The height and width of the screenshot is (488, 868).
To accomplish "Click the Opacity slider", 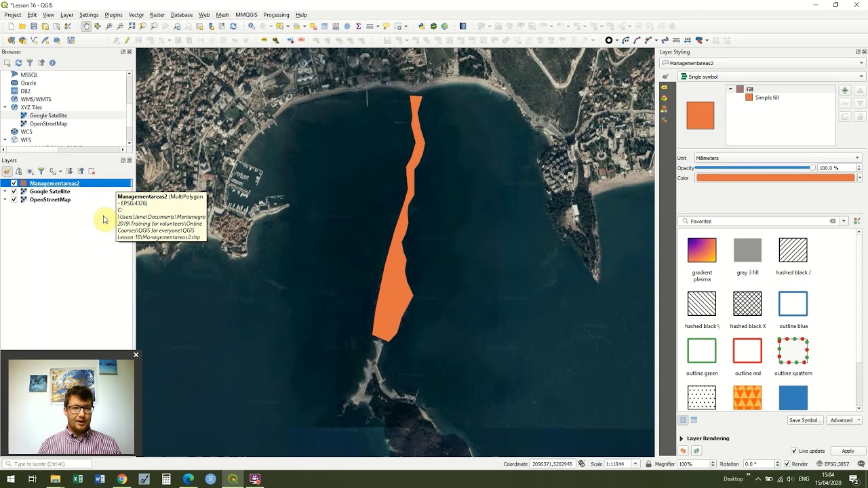I will pos(755,168).
